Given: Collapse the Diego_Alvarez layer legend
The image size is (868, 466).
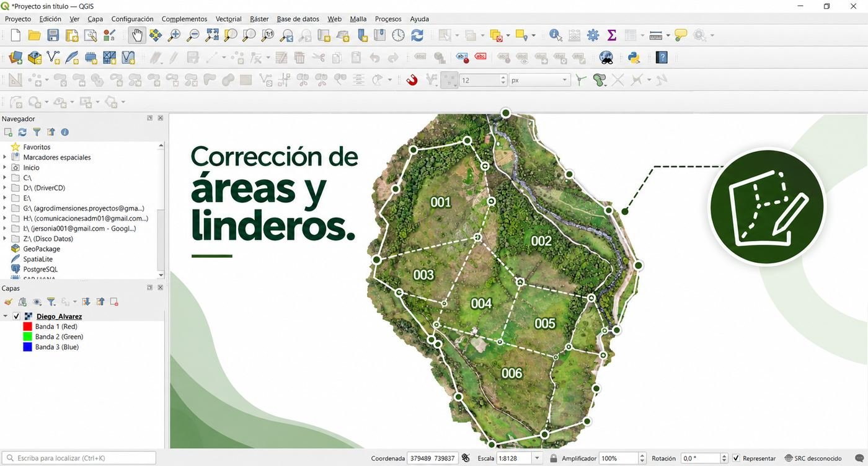Looking at the screenshot, I should pyautogui.click(x=6, y=316).
